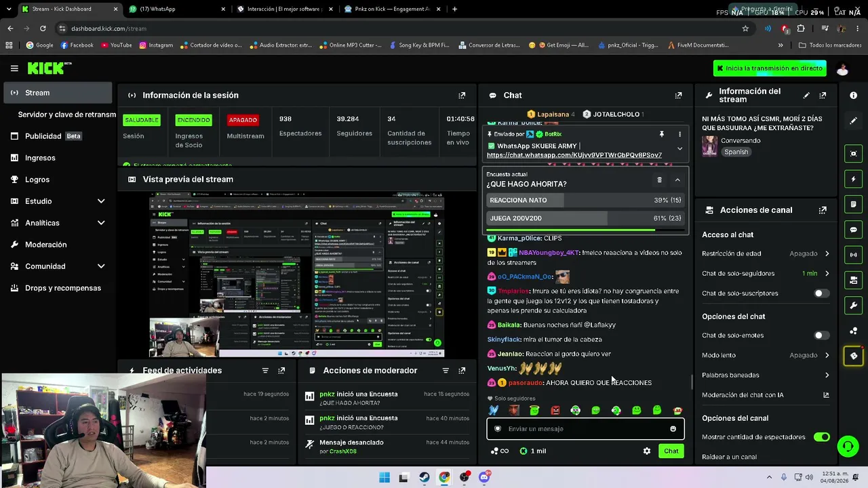Click the Enviar un mensaje input field

click(x=585, y=429)
